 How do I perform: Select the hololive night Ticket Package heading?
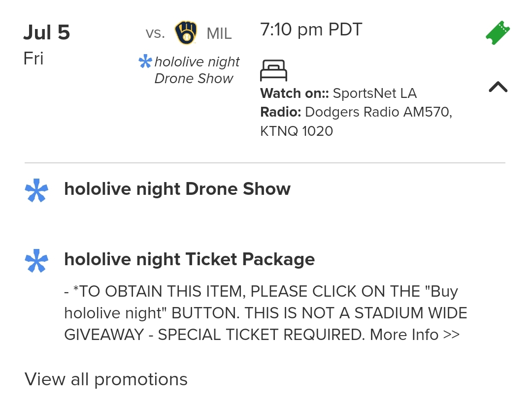pyautogui.click(x=189, y=259)
